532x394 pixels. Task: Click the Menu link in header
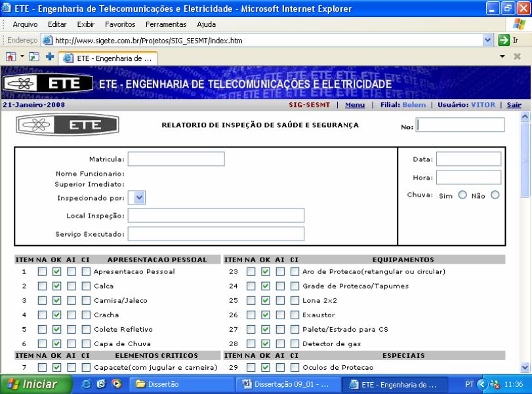355,104
